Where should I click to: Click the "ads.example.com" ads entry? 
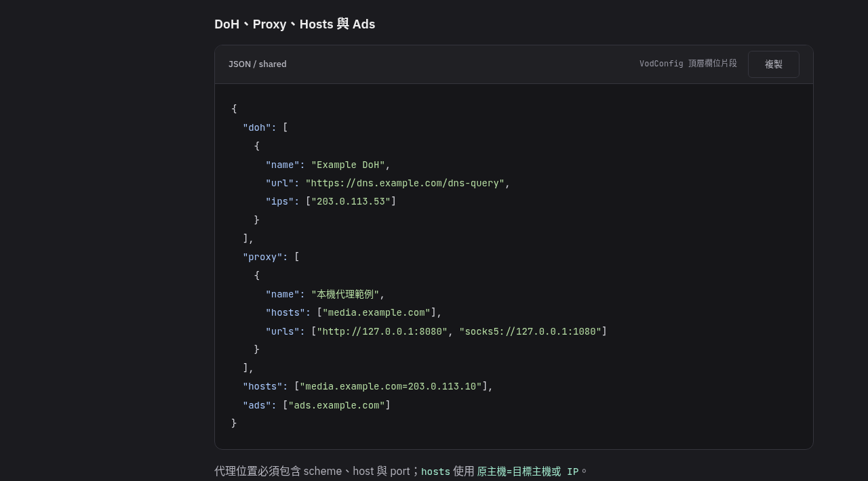click(336, 405)
